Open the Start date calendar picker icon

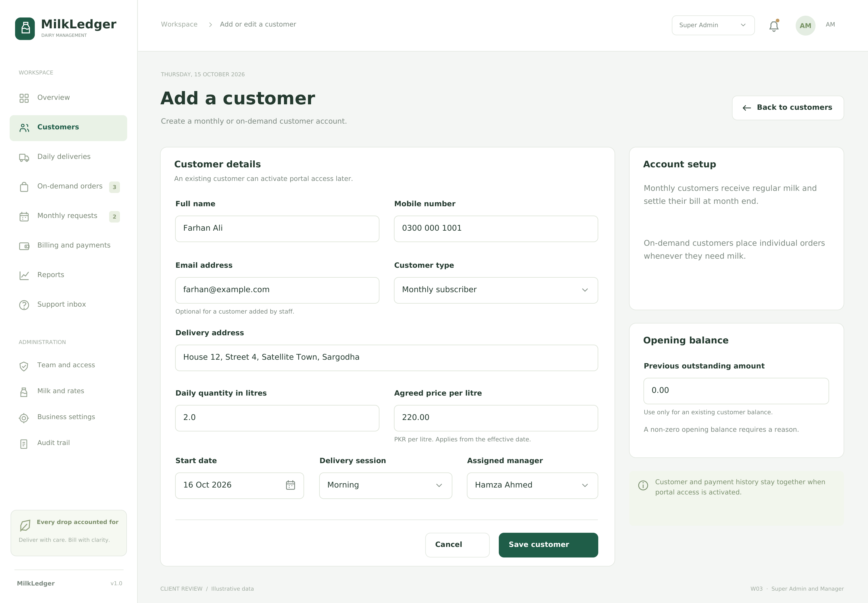click(291, 485)
